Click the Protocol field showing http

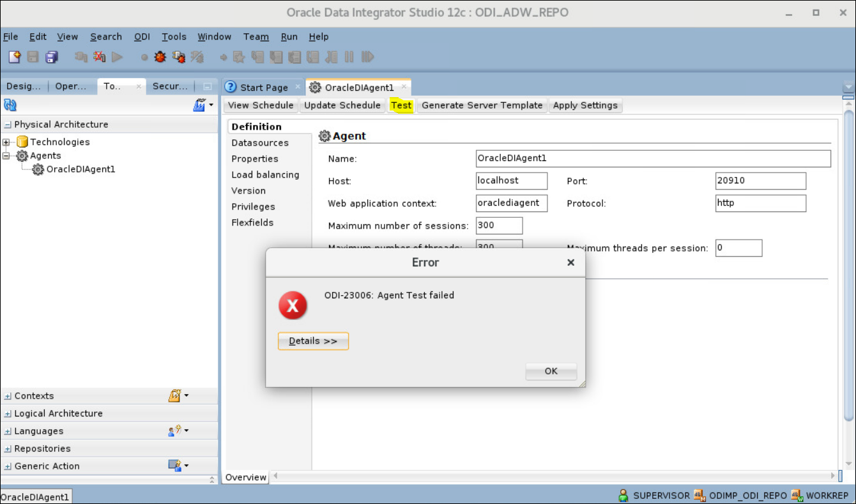tap(761, 203)
